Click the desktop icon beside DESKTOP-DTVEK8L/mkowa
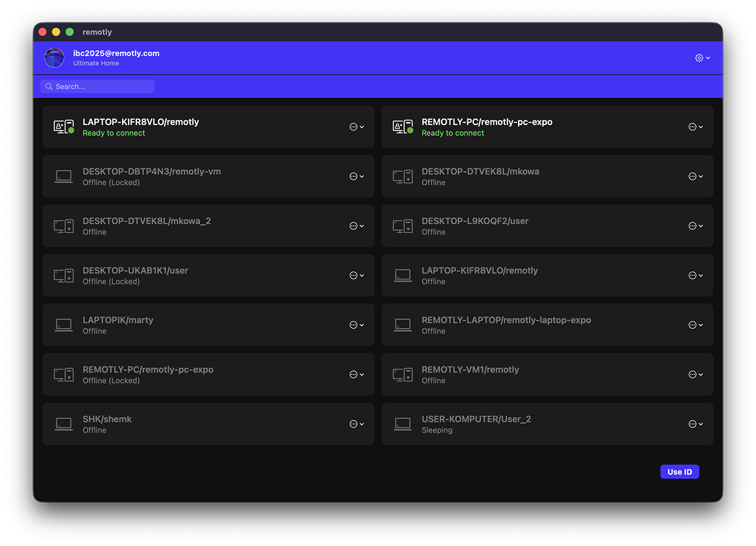The width and height of the screenshot is (756, 546). click(403, 176)
